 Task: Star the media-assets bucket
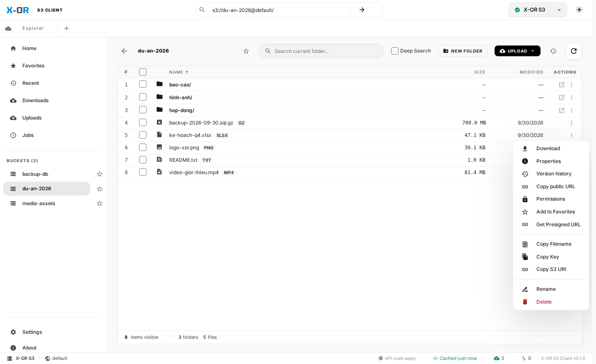(x=99, y=204)
